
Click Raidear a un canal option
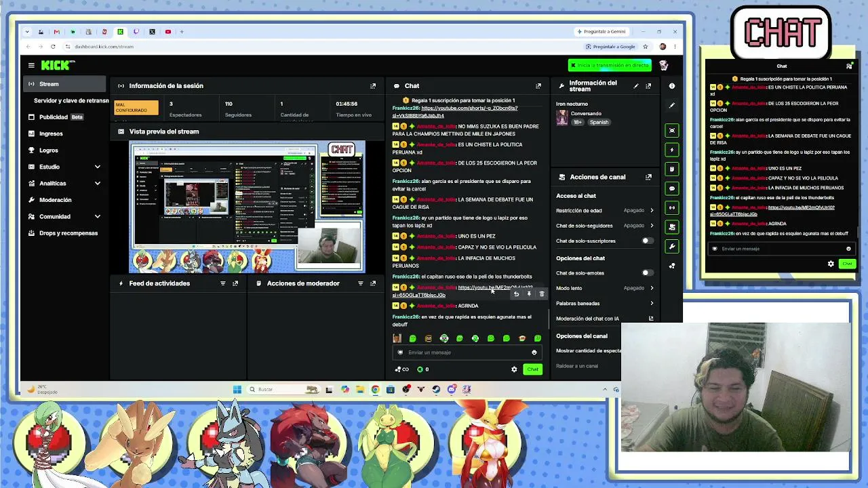pyautogui.click(x=577, y=366)
